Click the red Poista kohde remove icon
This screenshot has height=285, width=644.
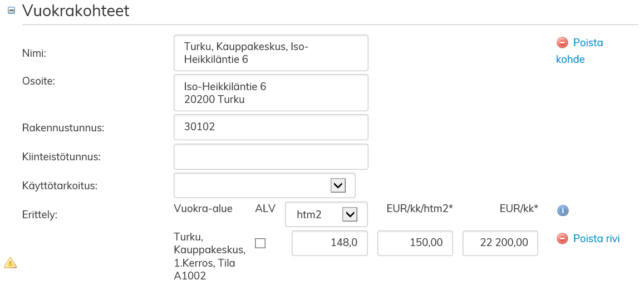click(x=562, y=43)
